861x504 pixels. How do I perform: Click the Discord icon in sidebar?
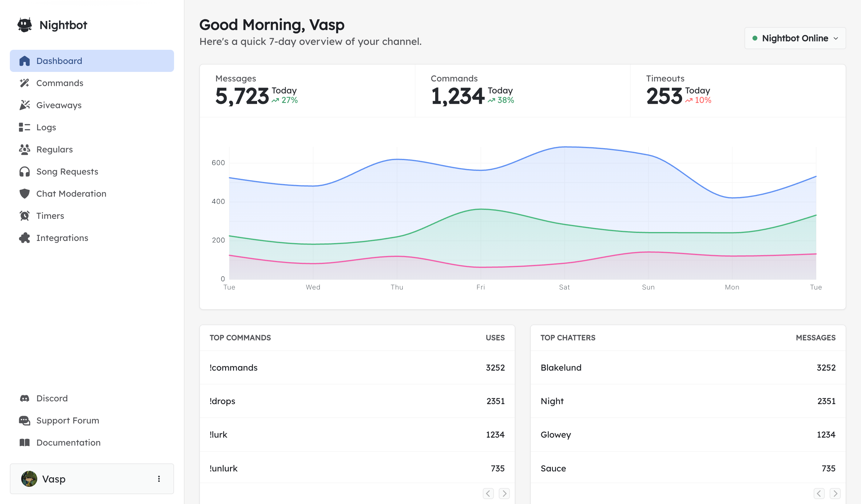[x=25, y=398]
